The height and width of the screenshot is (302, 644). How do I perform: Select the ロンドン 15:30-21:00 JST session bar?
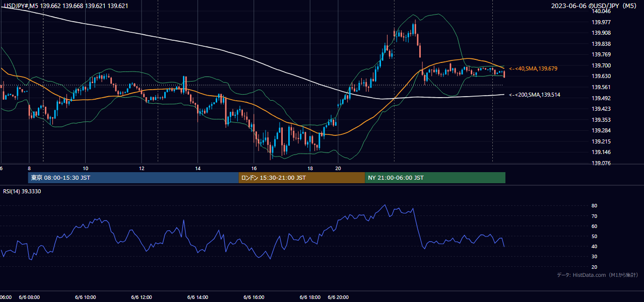coord(301,178)
